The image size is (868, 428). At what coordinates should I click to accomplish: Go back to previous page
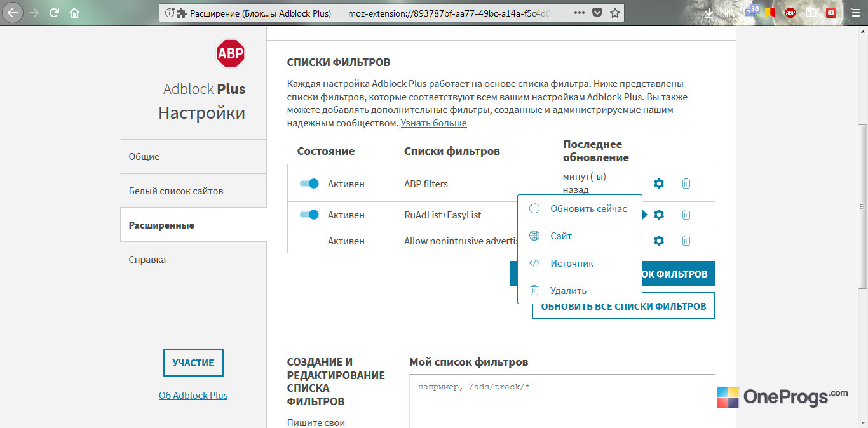point(13,12)
